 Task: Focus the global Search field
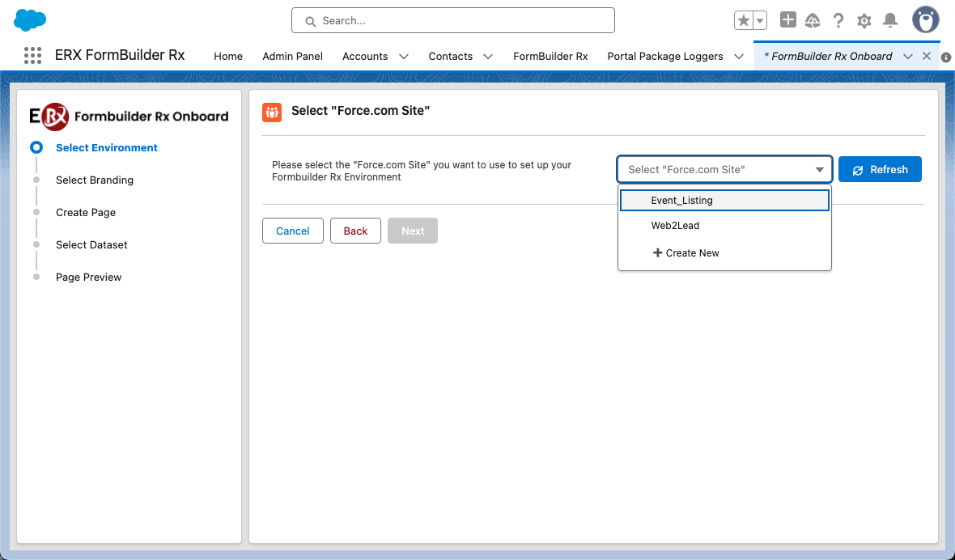click(453, 21)
